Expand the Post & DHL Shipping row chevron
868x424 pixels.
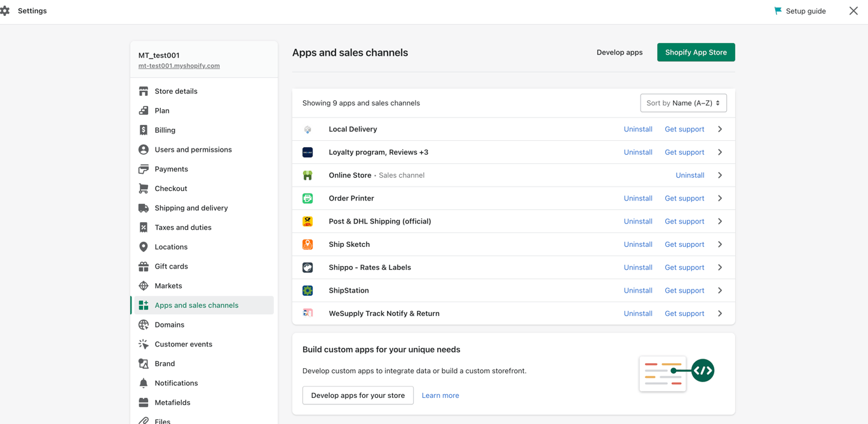pos(720,222)
